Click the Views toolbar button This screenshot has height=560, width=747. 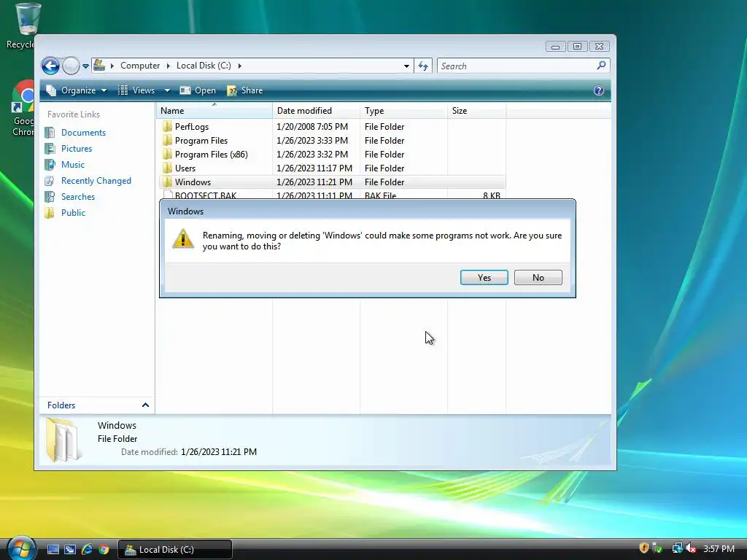(136, 90)
